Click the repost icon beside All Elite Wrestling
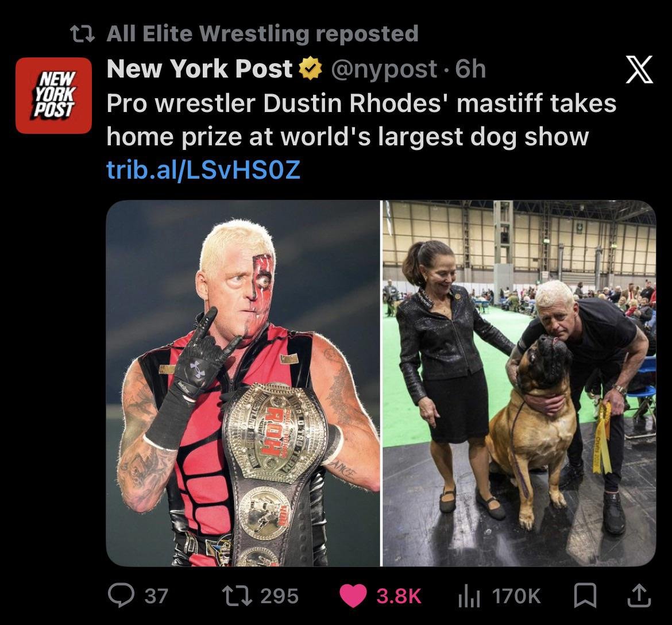The width and height of the screenshot is (672, 625). click(82, 34)
